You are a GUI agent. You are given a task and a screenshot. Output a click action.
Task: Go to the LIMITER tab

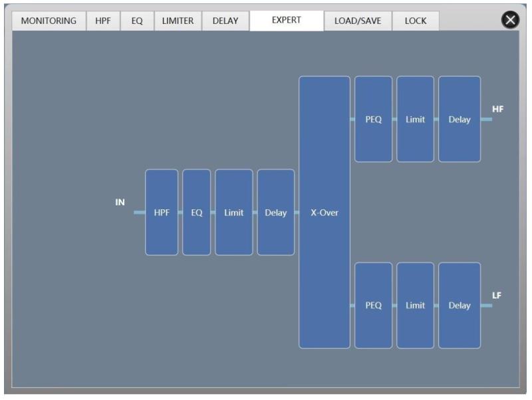point(178,21)
